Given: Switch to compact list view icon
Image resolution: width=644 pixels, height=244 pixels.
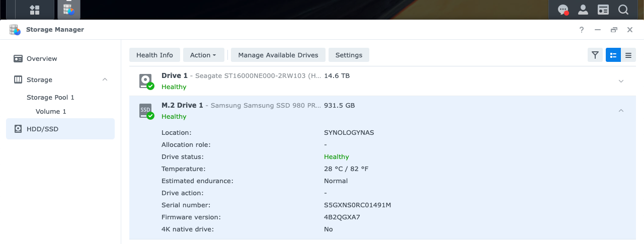Looking at the screenshot, I should [628, 55].
